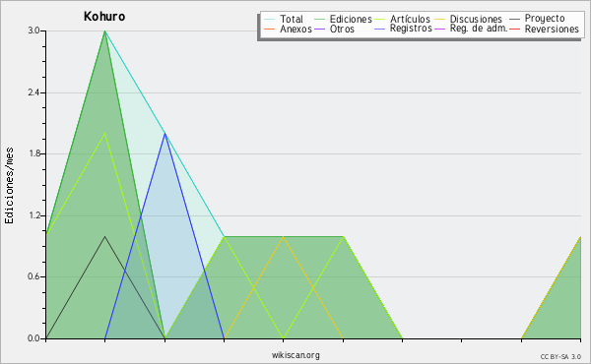This screenshot has width=591, height=364.
Task: Click the dark Proyecto line peak at 1.0
Action: pyautogui.click(x=104, y=237)
